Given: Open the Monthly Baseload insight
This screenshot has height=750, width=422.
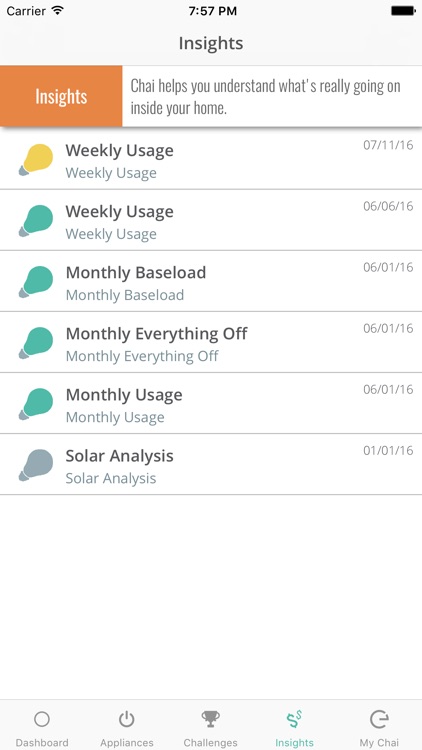Looking at the screenshot, I should (x=211, y=281).
